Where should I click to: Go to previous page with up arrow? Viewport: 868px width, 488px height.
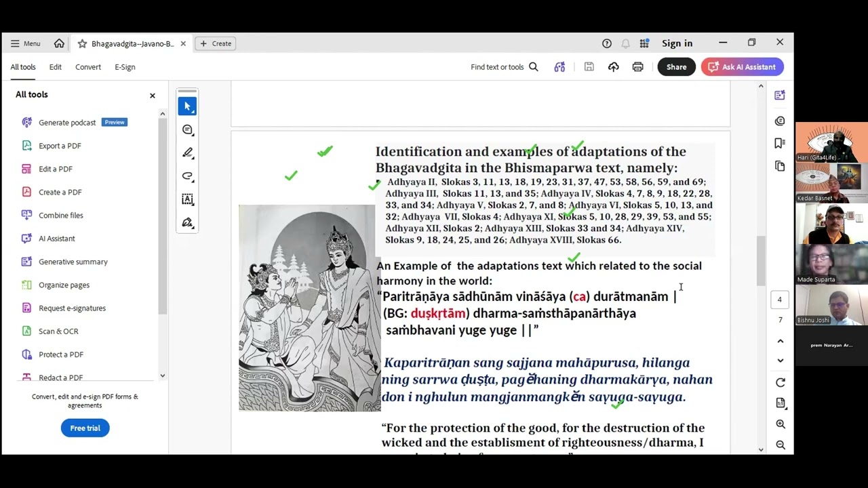(780, 341)
